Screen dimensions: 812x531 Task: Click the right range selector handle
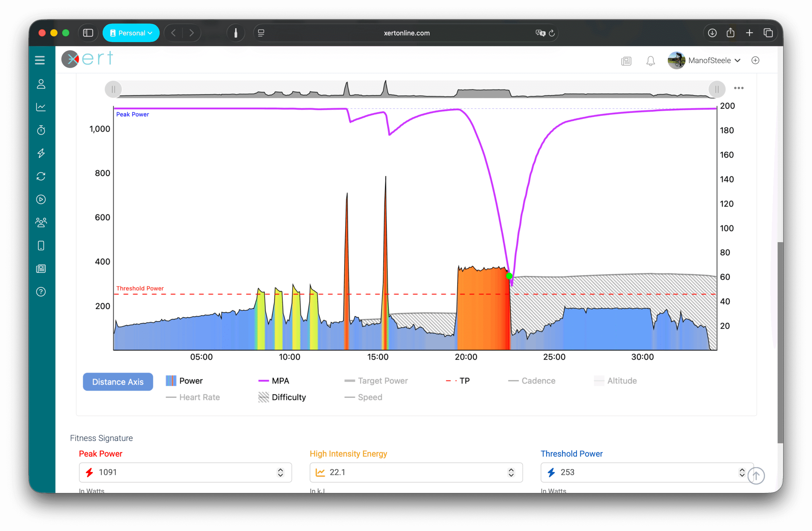click(x=717, y=89)
